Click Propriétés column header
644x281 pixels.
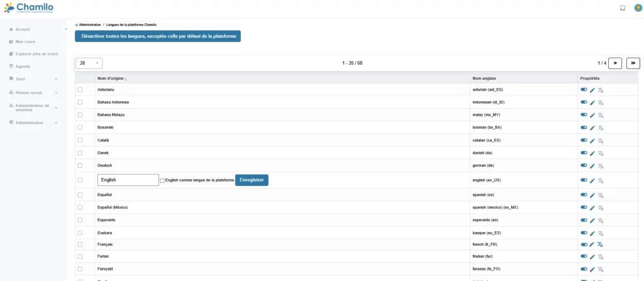[x=590, y=79]
